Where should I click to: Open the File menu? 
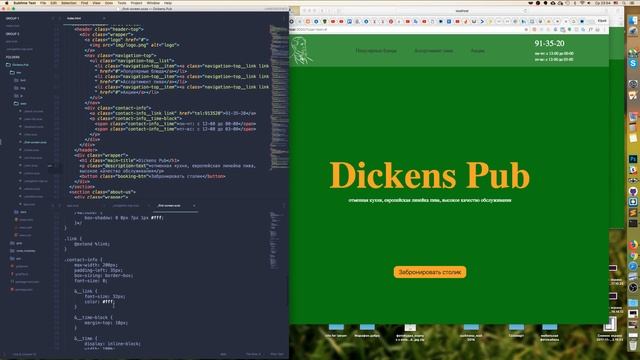[43, 3]
